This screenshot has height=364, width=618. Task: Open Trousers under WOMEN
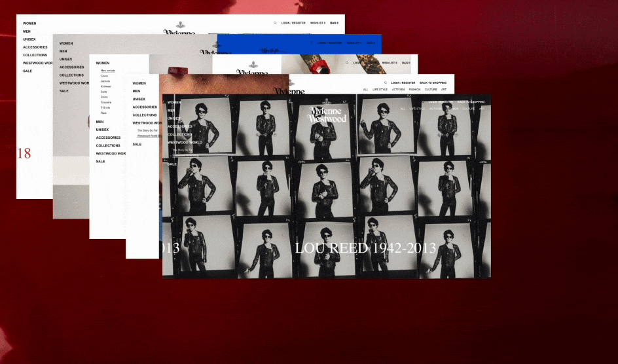[106, 102]
